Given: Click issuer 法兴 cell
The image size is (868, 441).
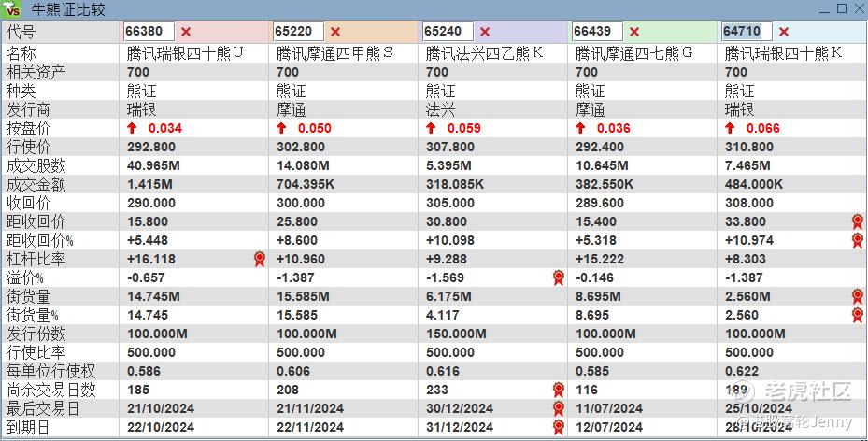Looking at the screenshot, I should [x=440, y=109].
